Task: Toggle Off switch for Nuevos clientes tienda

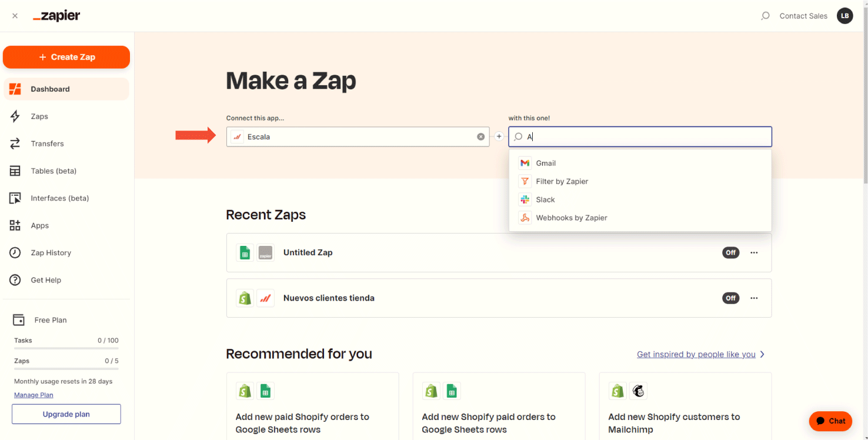Action: pyautogui.click(x=730, y=298)
